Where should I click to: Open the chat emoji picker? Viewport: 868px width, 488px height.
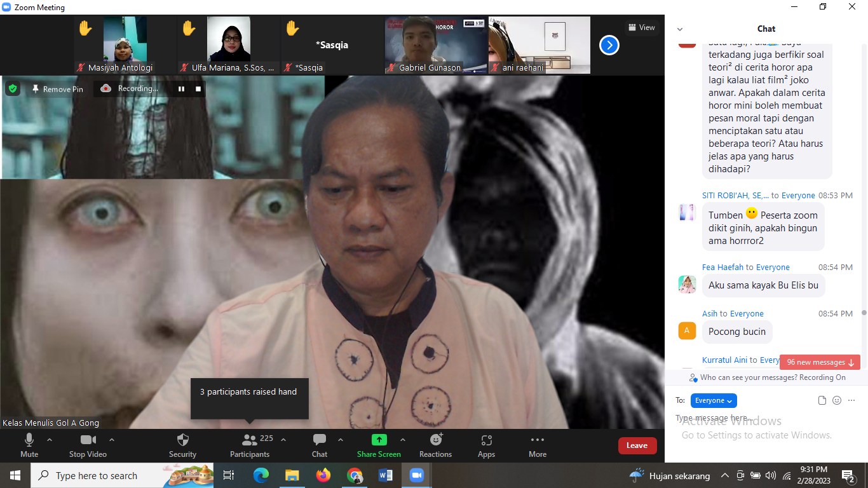tap(837, 400)
